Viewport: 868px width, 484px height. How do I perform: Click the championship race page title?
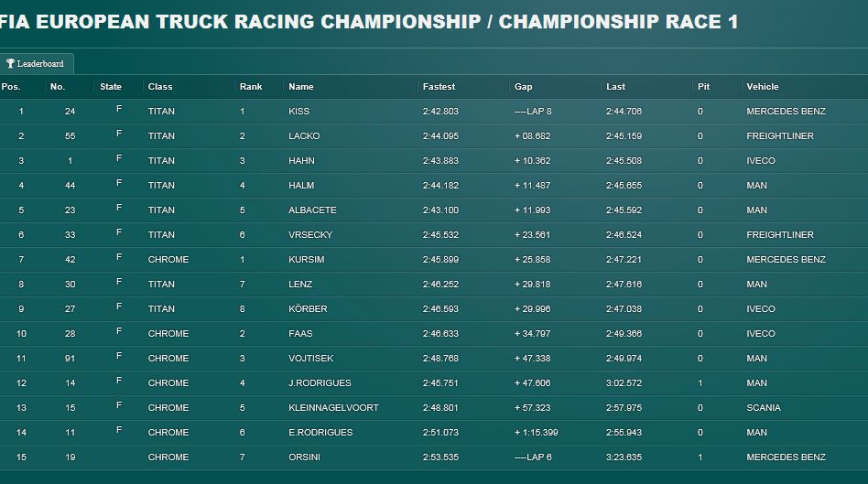(369, 22)
